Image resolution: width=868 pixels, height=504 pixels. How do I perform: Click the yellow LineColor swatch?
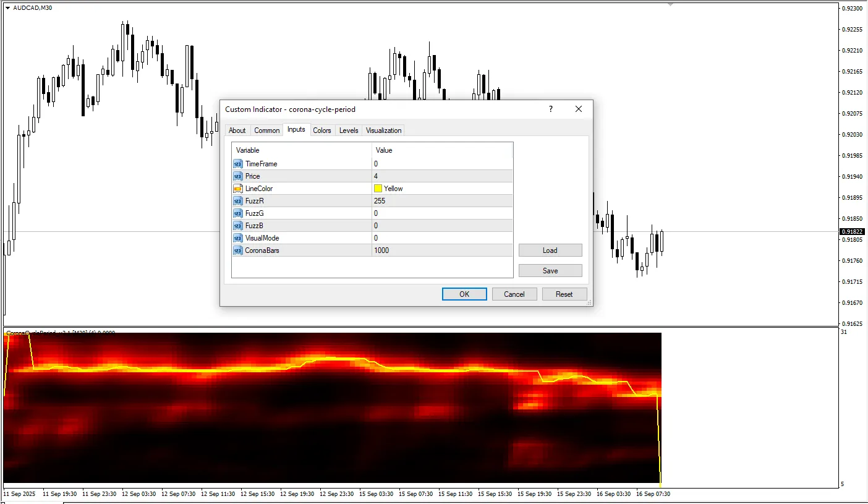[378, 189]
